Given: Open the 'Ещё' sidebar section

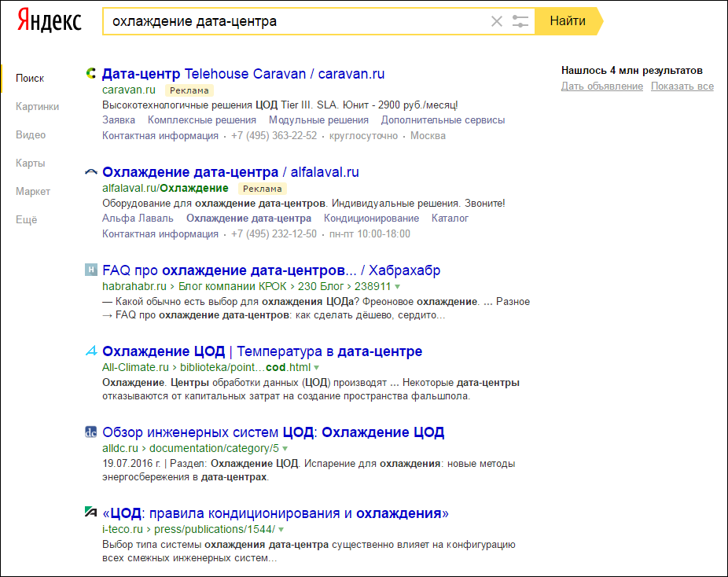Looking at the screenshot, I should tap(26, 219).
